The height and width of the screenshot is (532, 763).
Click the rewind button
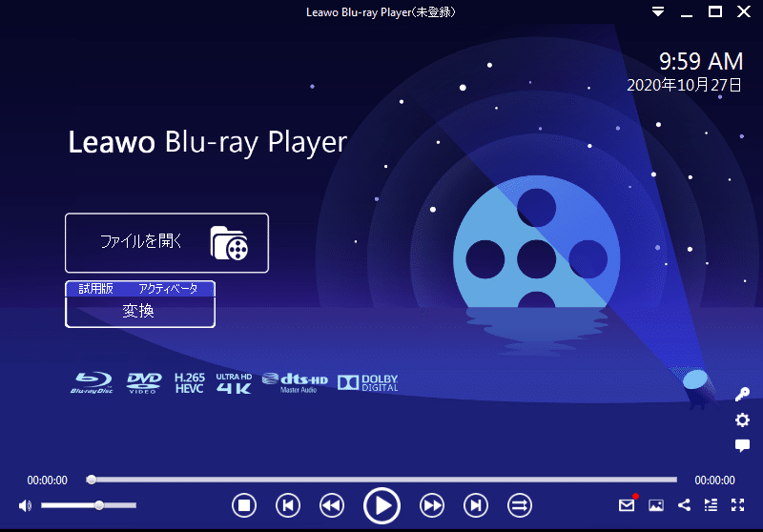coord(332,505)
